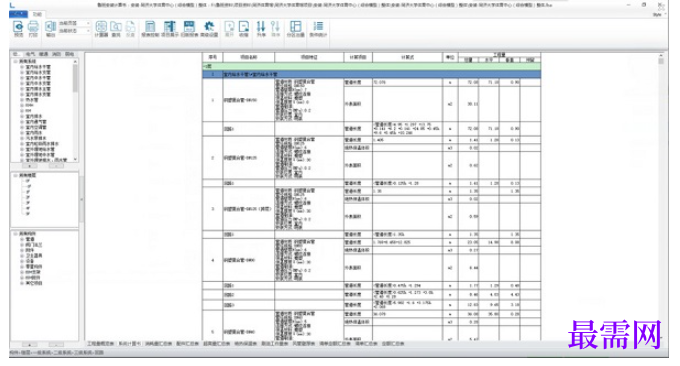Select the 系统计算书 bottom sheet tab
The height and width of the screenshot is (366, 680).
click(x=129, y=343)
